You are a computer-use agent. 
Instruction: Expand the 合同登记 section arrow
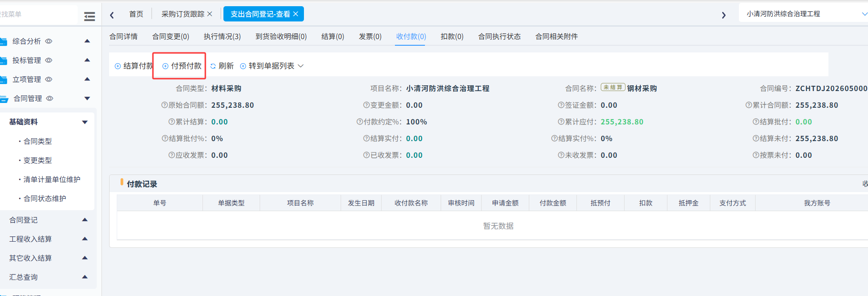pos(85,220)
